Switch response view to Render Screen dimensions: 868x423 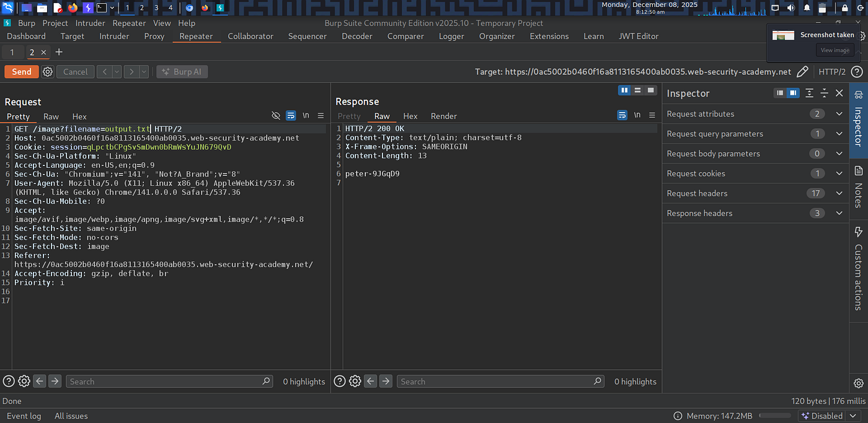pyautogui.click(x=444, y=116)
